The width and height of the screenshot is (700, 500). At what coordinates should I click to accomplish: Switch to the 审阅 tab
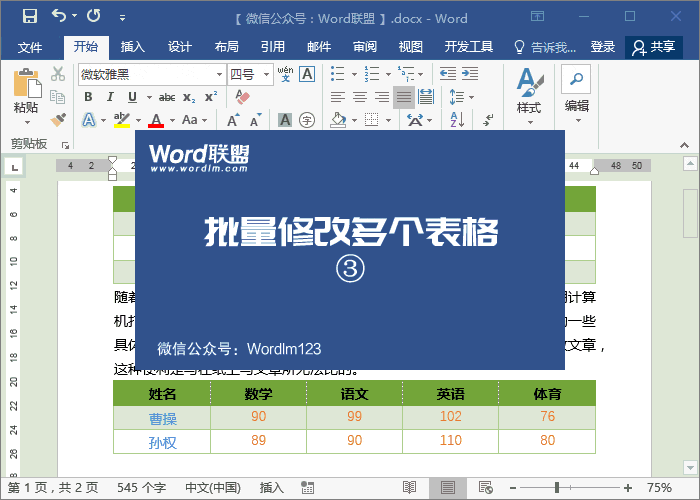[x=365, y=46]
